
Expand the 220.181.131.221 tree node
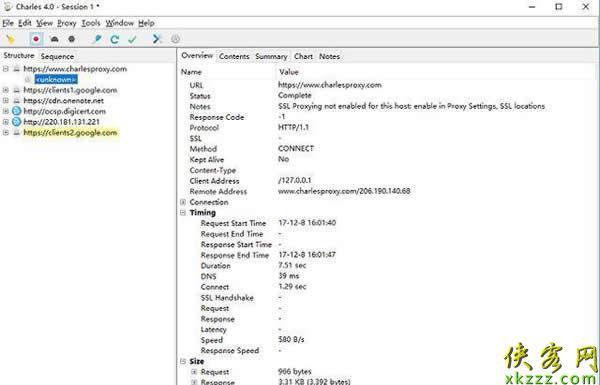click(6, 122)
